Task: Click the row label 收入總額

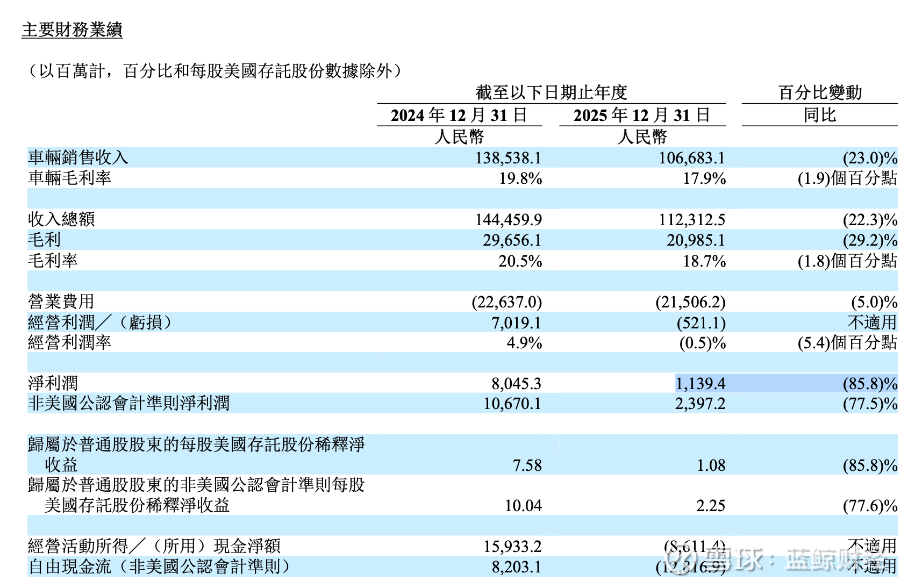Action: coord(61,219)
